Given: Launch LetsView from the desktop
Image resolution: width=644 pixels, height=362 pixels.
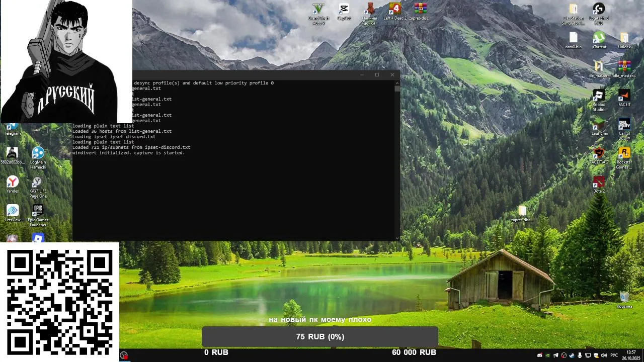Looking at the screenshot, I should pyautogui.click(x=13, y=213).
